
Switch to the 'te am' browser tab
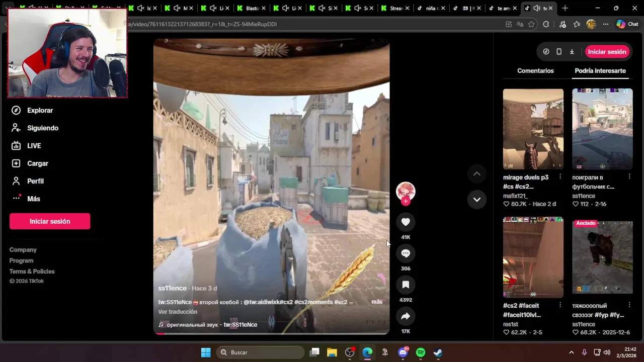[x=503, y=8]
